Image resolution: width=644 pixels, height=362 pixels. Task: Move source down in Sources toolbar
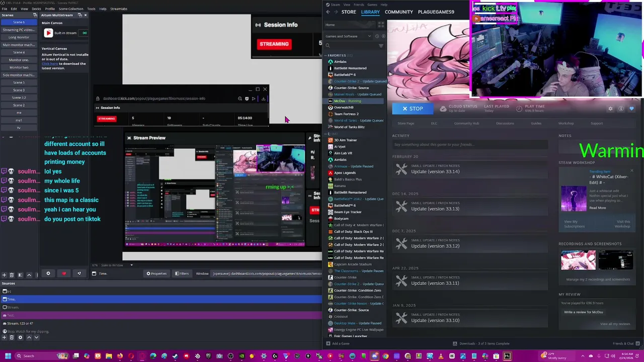[x=36, y=337]
